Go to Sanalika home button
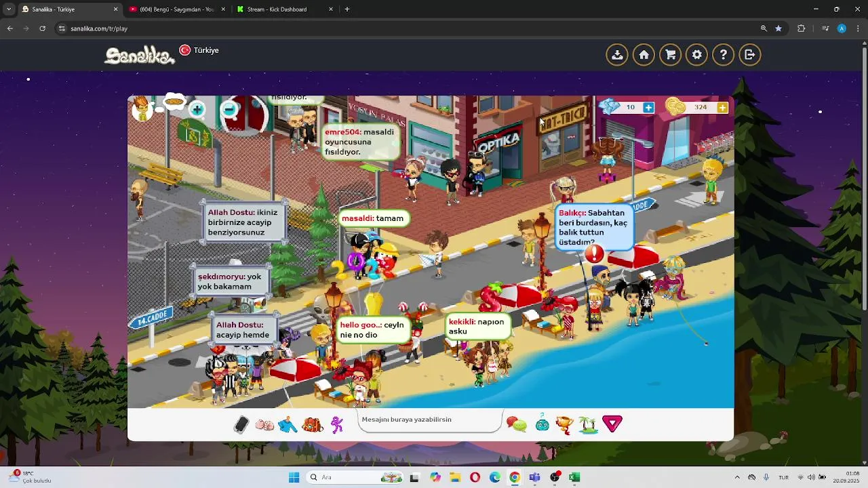 [x=644, y=55]
